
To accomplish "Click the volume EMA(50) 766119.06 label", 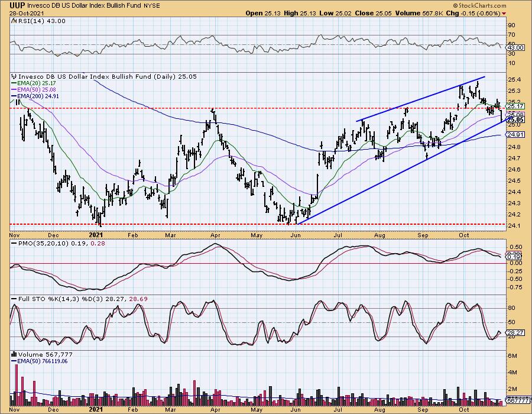I will pyautogui.click(x=43, y=361).
